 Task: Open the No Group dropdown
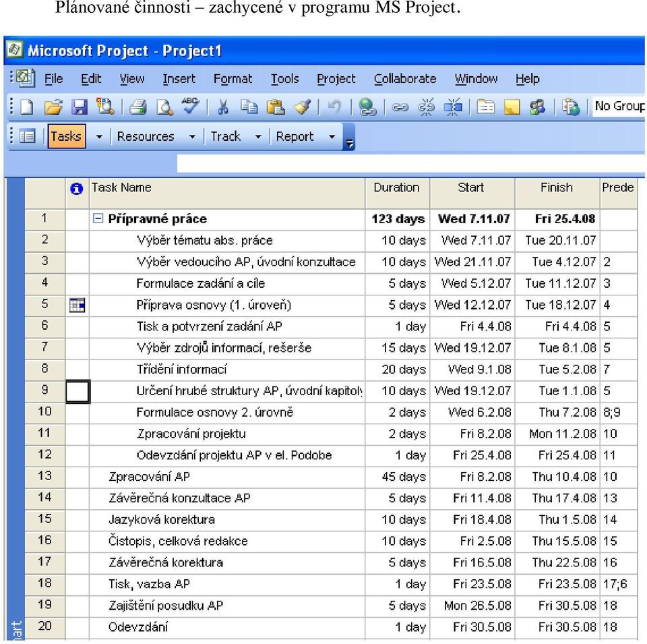[619, 106]
